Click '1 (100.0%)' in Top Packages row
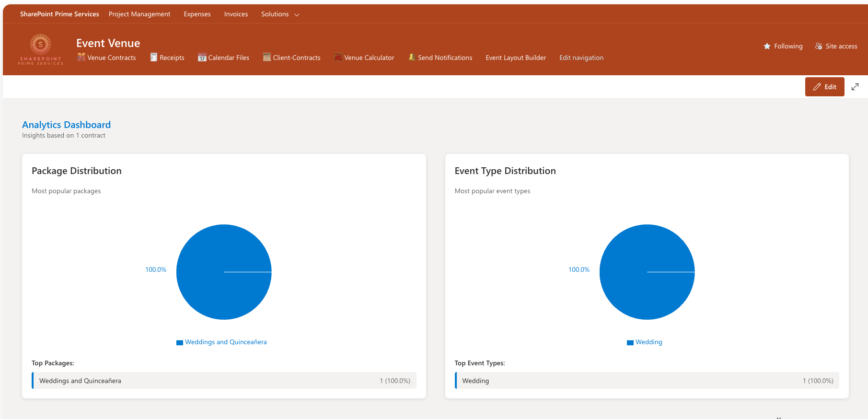This screenshot has height=419, width=868. click(x=395, y=381)
